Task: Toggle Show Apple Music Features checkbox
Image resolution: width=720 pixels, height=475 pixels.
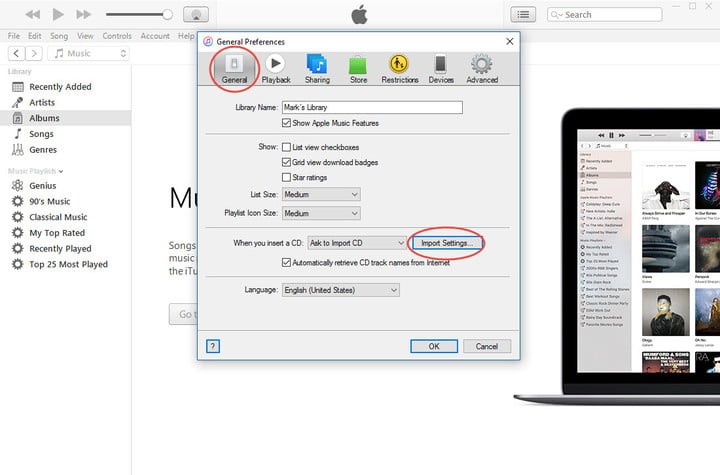Action: (286, 123)
